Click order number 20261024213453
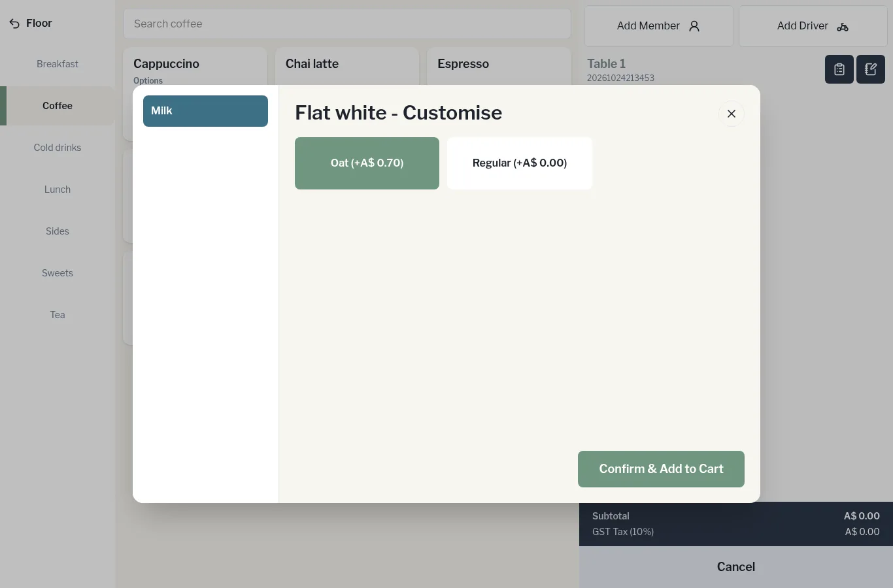 tap(620, 78)
